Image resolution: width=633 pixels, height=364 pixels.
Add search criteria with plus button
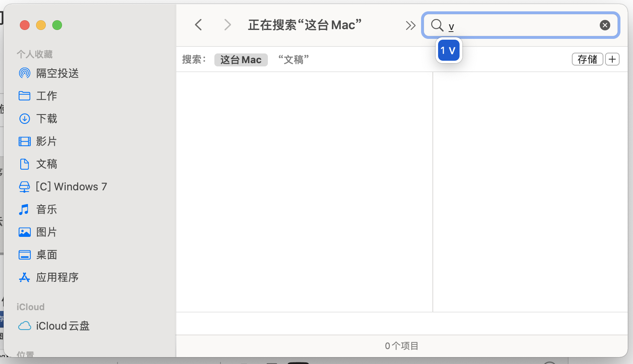tap(612, 59)
